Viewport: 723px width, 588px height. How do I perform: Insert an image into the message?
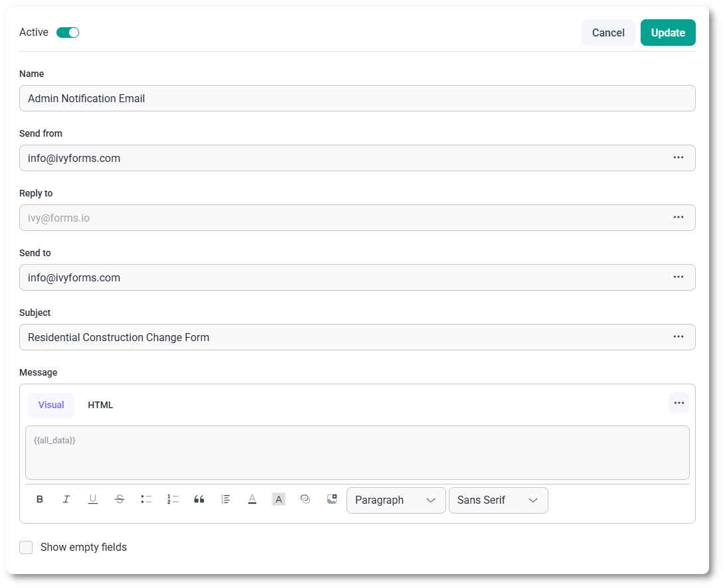click(331, 499)
